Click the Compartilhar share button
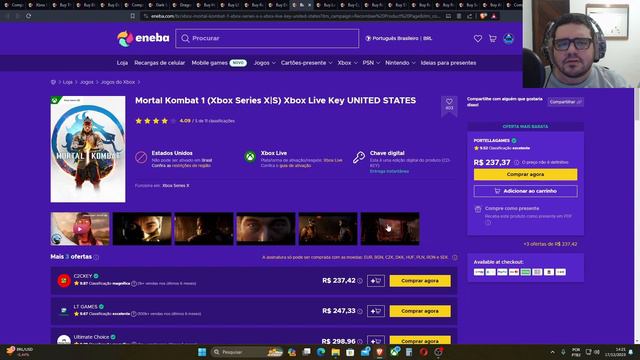 pyautogui.click(x=565, y=102)
